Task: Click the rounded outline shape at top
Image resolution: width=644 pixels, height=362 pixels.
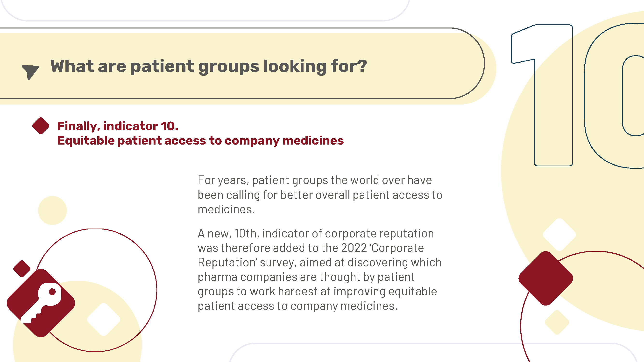Action: pos(205,10)
